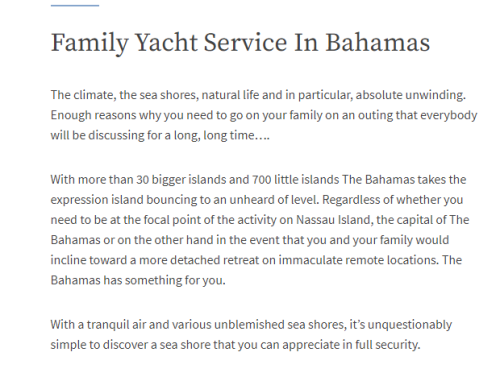Click the paragraph starting 'The climate, the sea shores'

pyautogui.click(x=264, y=115)
